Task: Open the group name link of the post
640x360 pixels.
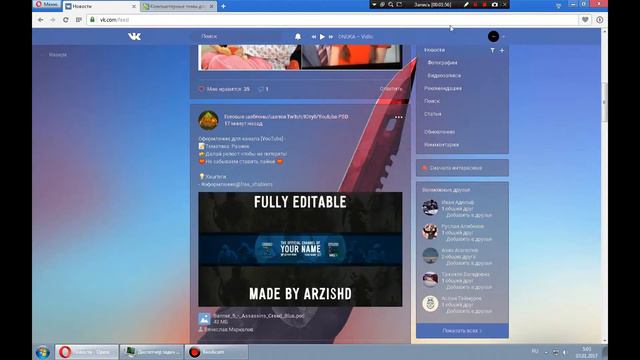Action: point(286,117)
